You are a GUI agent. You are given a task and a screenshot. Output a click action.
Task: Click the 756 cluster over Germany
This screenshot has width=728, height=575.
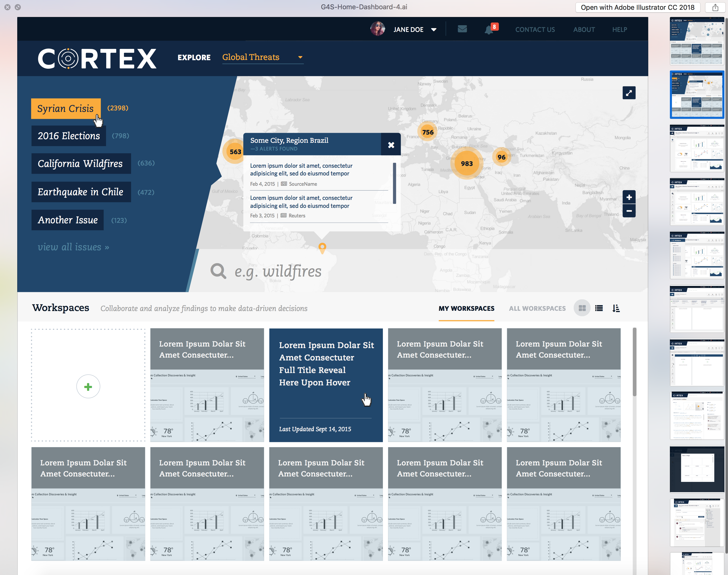click(x=428, y=132)
